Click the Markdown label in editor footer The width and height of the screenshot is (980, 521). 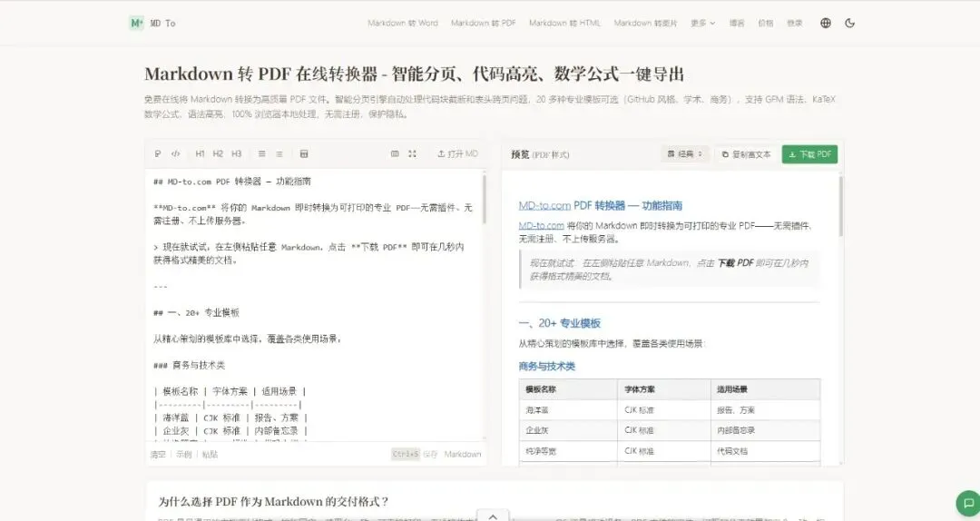tap(463, 455)
